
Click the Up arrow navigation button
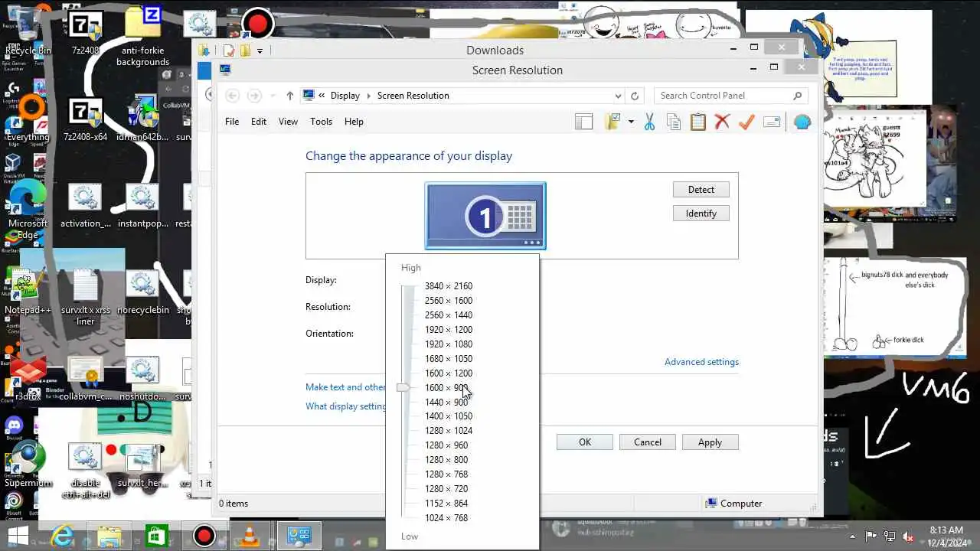pyautogui.click(x=289, y=96)
